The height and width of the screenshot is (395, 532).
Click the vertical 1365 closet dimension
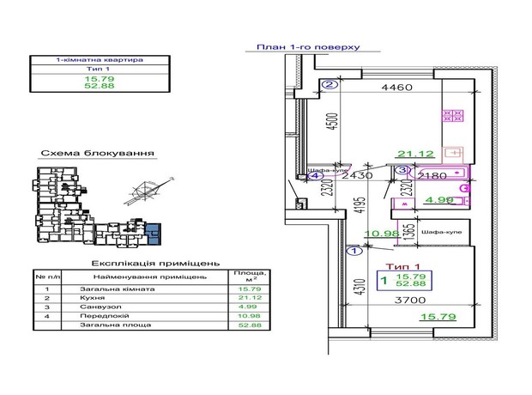click(409, 232)
